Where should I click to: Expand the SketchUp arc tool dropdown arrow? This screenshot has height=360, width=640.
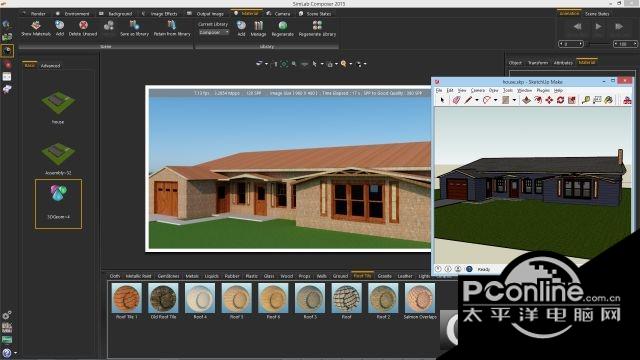tap(496, 100)
